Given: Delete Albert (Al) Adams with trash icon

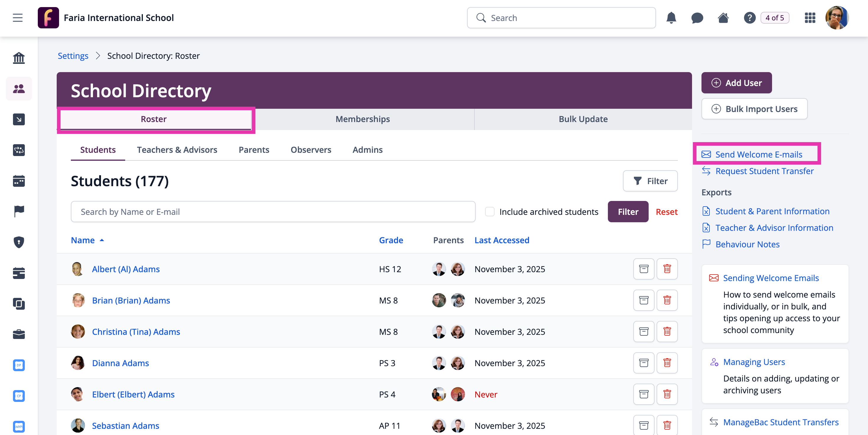Looking at the screenshot, I should point(667,269).
